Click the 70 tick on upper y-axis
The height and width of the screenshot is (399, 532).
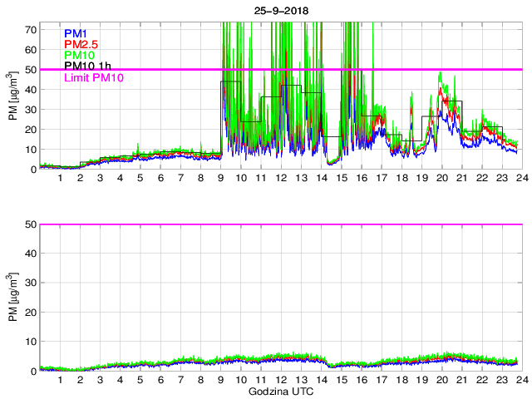click(x=31, y=29)
